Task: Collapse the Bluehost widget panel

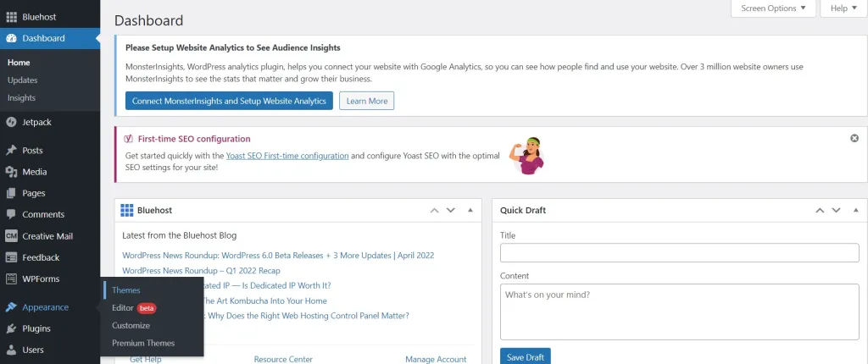Action: pyautogui.click(x=470, y=210)
